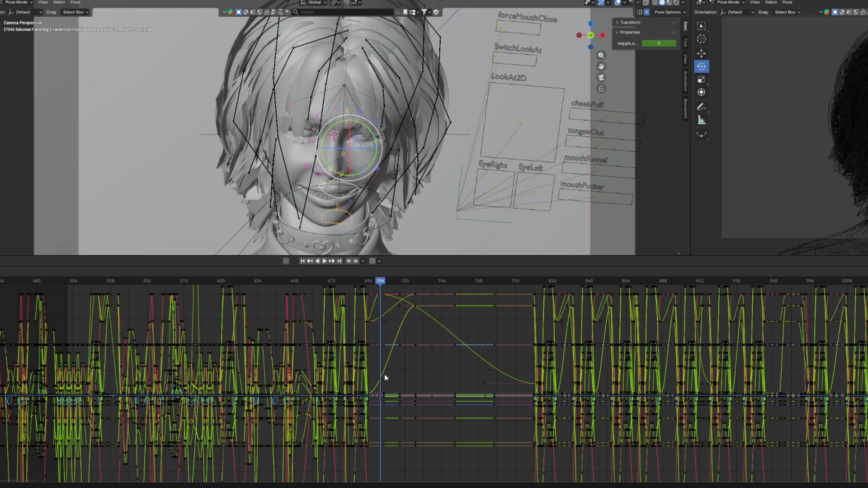Click the Measure ruler tool
The image size is (868, 488).
coord(701,120)
